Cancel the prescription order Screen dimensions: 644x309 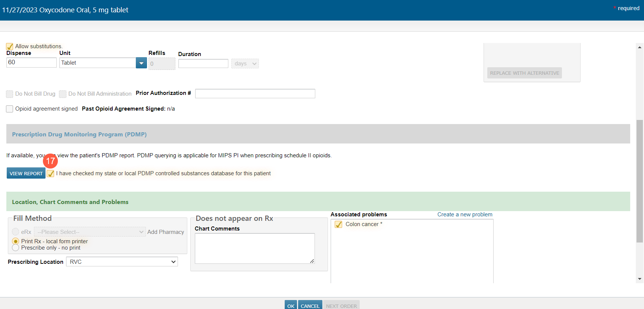click(310, 305)
